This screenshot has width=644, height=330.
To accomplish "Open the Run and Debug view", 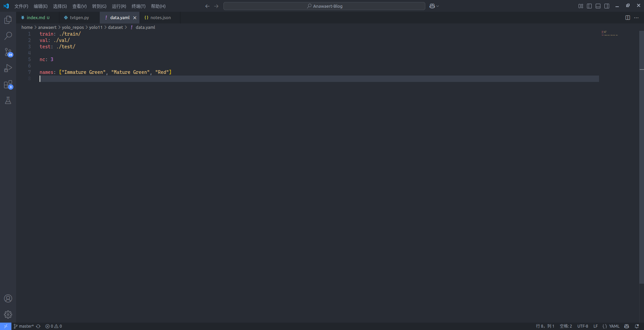I will 8,68.
